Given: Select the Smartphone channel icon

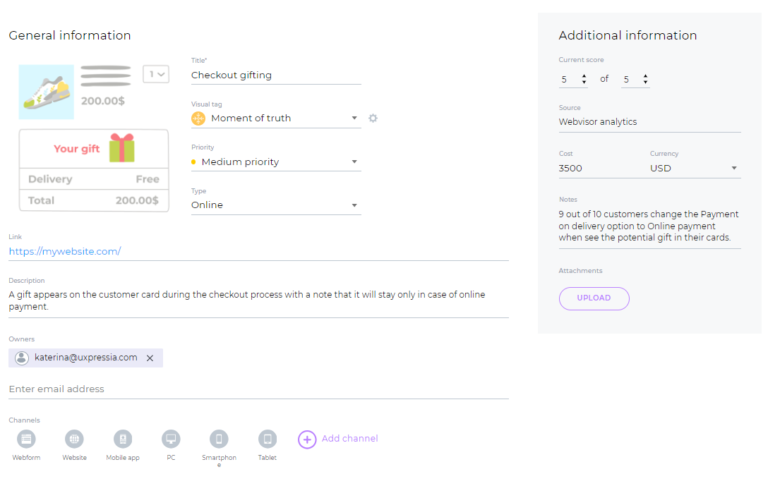Looking at the screenshot, I should pos(219,439).
